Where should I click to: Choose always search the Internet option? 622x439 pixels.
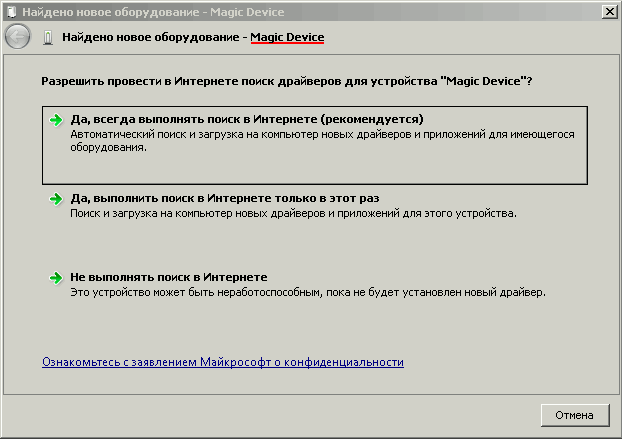(x=315, y=145)
